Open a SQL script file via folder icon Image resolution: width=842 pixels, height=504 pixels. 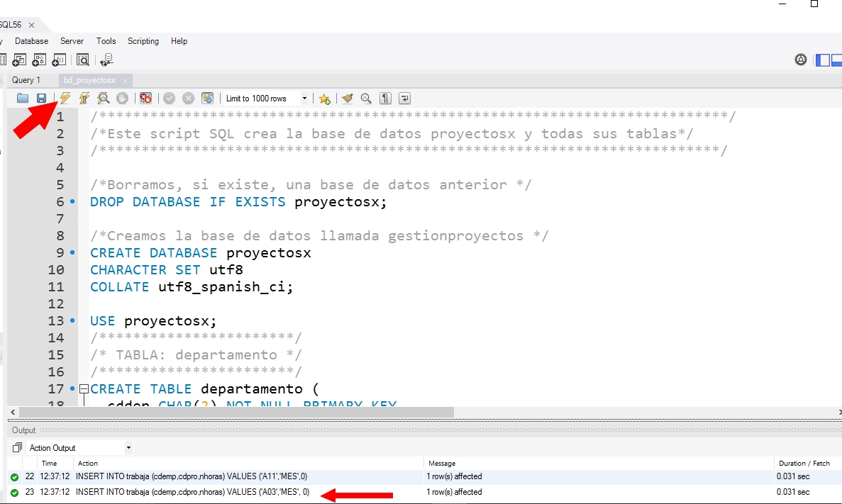(23, 99)
